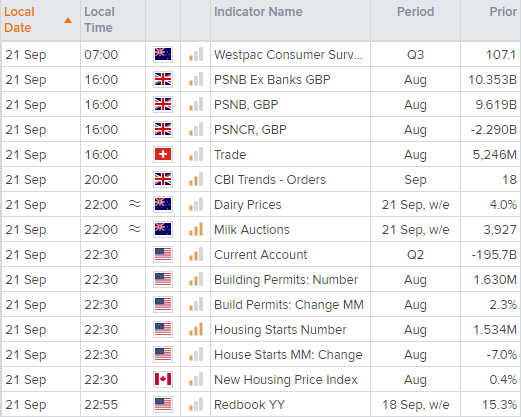The image size is (521, 417).
Task: Select the Local Time column header
Action: point(99,20)
